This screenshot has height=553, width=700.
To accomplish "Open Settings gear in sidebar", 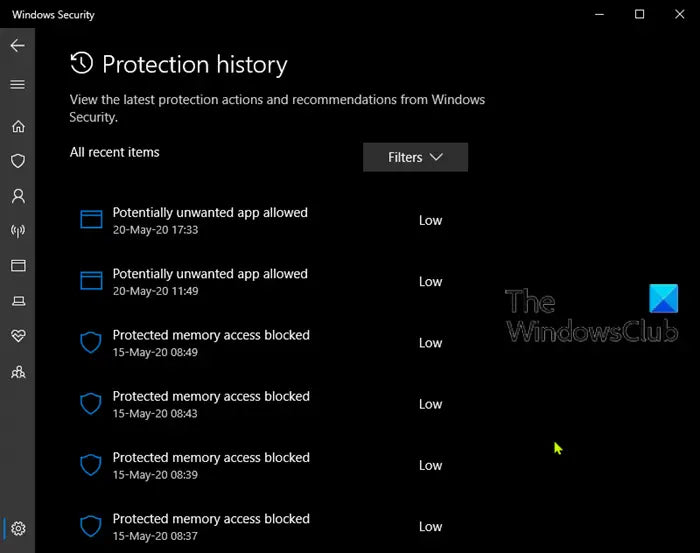I will (x=18, y=528).
